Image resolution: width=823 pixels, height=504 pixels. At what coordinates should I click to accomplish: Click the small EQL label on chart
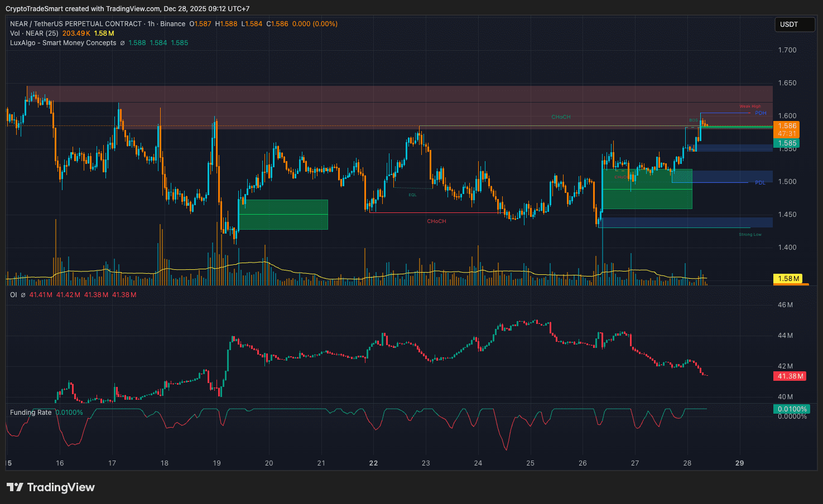click(412, 195)
